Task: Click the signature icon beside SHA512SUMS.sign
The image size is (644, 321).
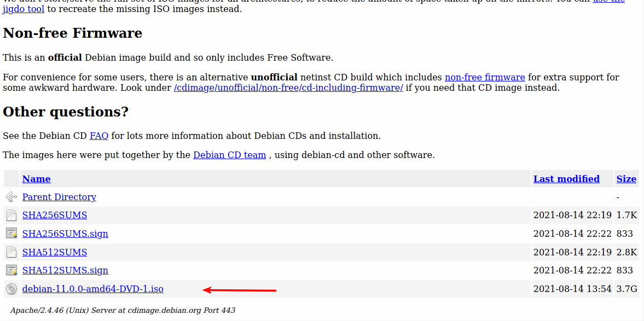Action: coord(11,270)
